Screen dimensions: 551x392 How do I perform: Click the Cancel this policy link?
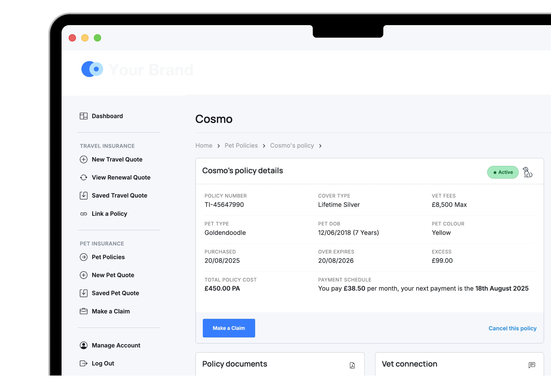(512, 328)
